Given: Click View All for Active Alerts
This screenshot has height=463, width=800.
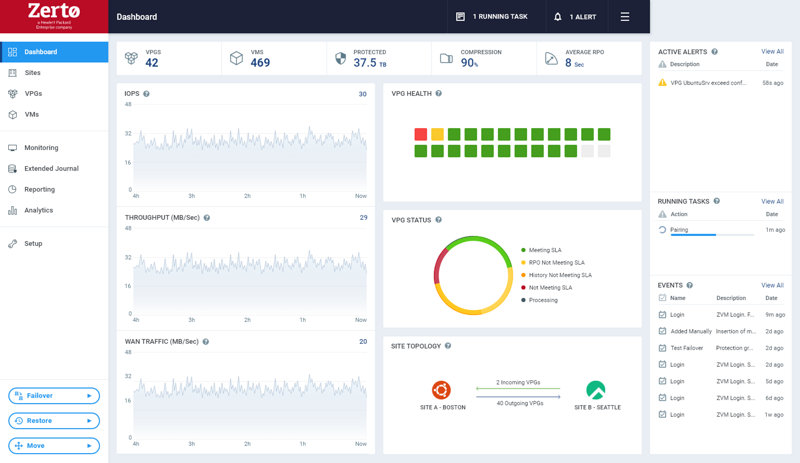Looking at the screenshot, I should [x=772, y=51].
